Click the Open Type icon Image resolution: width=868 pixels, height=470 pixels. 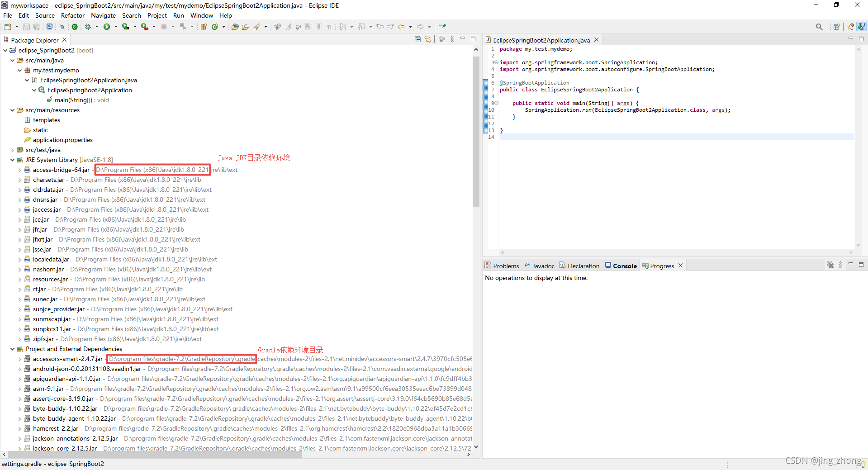tap(235, 27)
